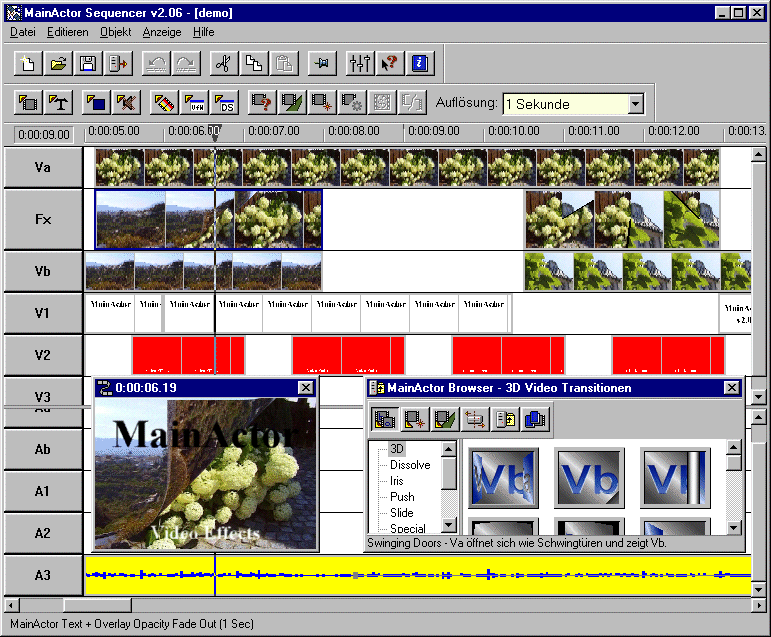Open the Datei menu
This screenshot has width=771, height=637.
(22, 32)
